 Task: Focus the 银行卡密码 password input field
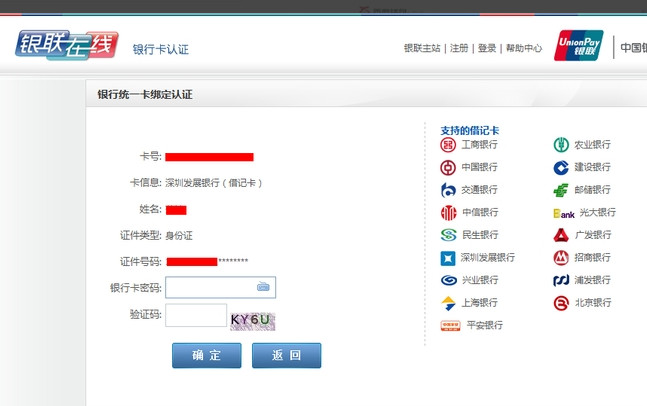(210, 287)
